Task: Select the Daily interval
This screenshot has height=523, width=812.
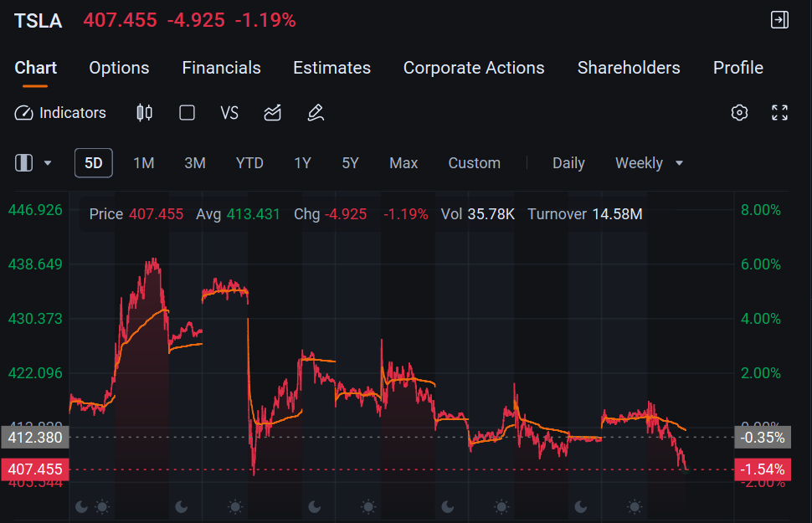Action: [568, 163]
